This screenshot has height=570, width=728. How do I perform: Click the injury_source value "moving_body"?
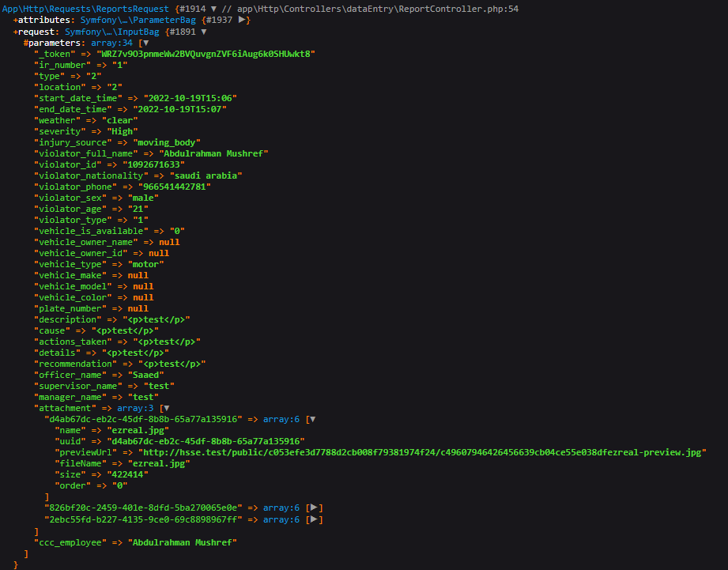coord(167,142)
